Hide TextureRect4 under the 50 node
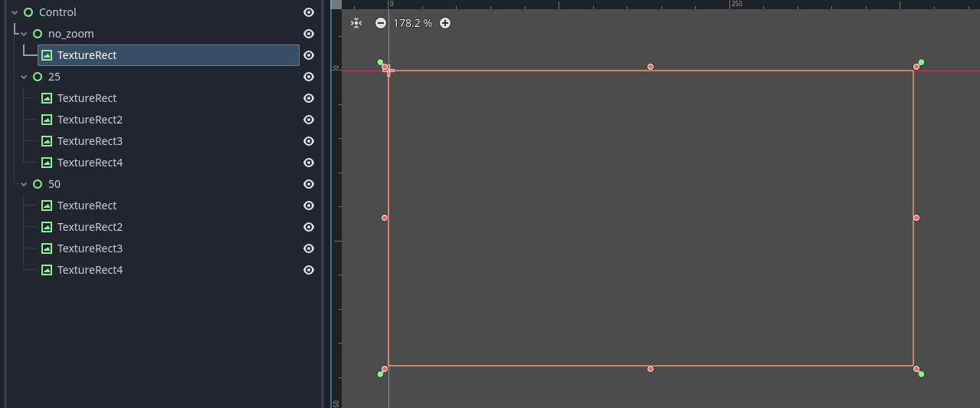This screenshot has width=980, height=408. point(309,270)
